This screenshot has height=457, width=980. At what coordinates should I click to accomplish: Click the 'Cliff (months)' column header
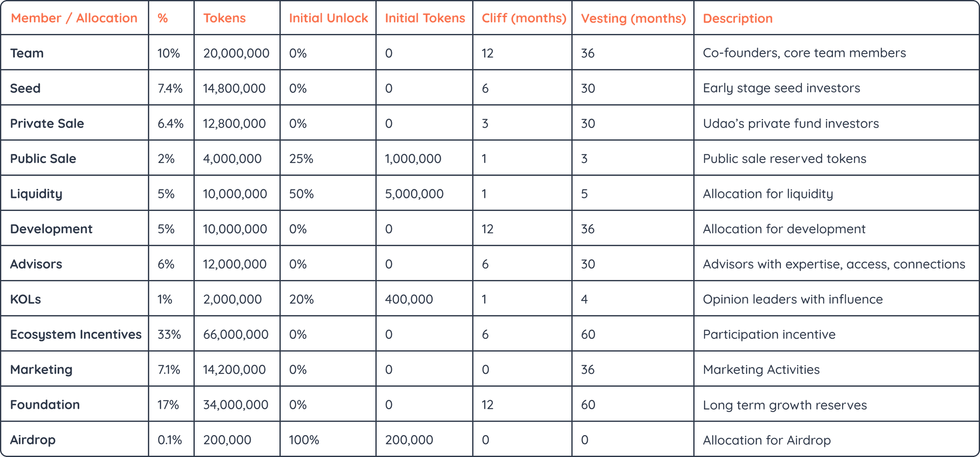523,18
